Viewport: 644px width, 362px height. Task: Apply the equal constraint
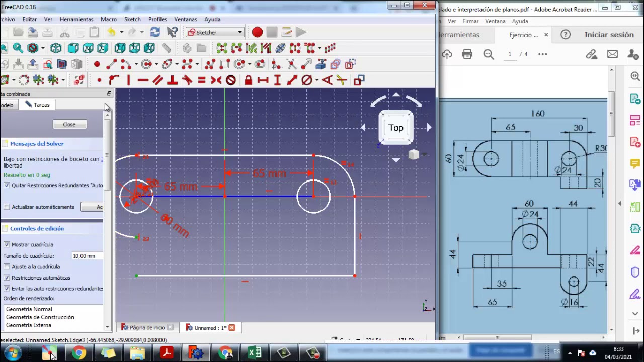point(201,80)
